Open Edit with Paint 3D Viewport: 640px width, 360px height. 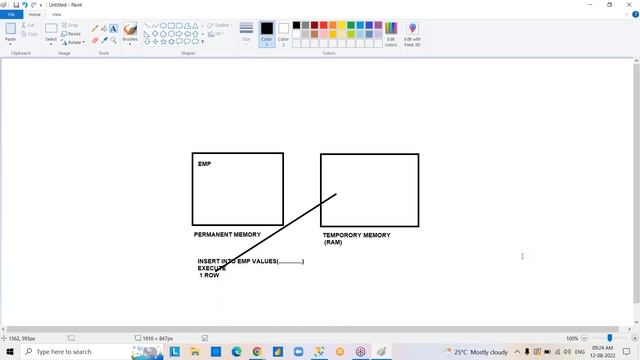[x=412, y=34]
